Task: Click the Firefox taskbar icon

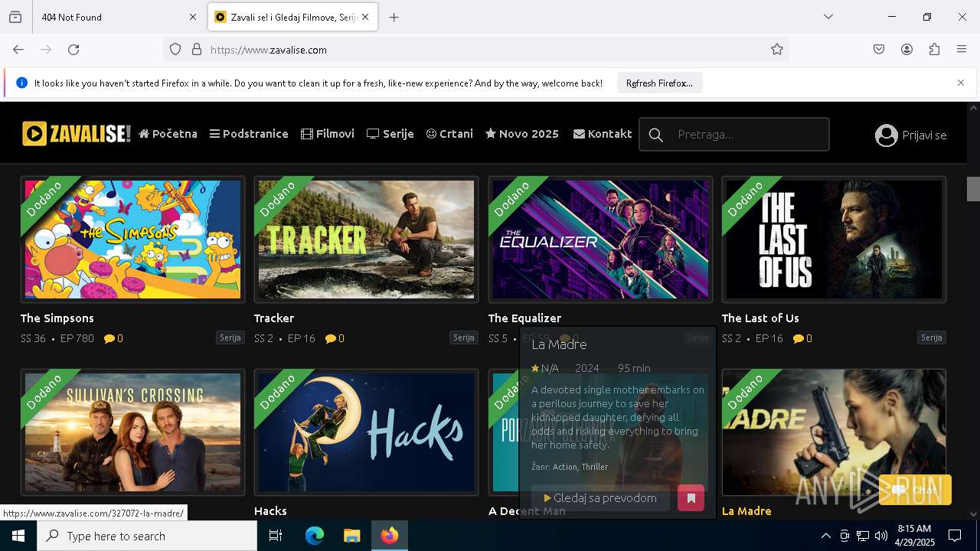Action: pos(390,536)
